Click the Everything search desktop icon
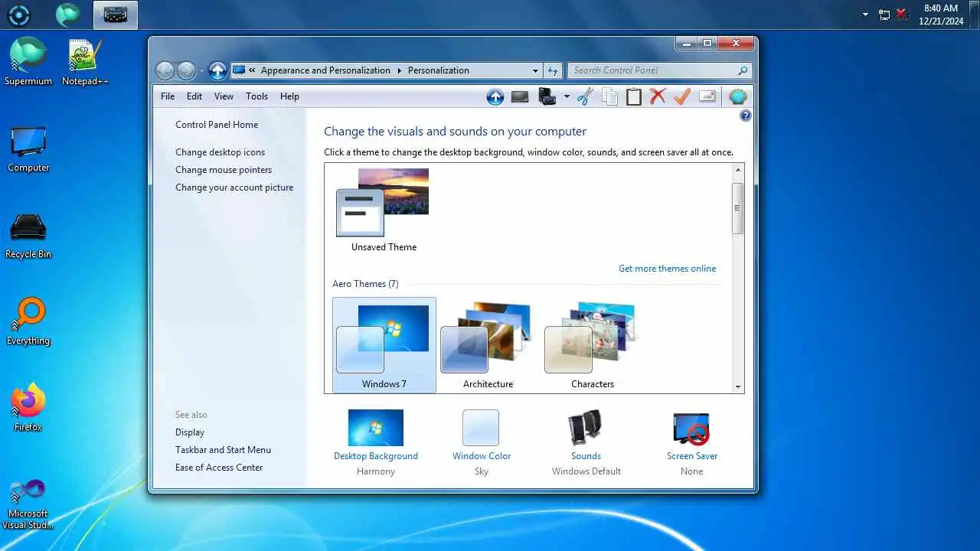The width and height of the screenshot is (980, 551). [x=28, y=322]
